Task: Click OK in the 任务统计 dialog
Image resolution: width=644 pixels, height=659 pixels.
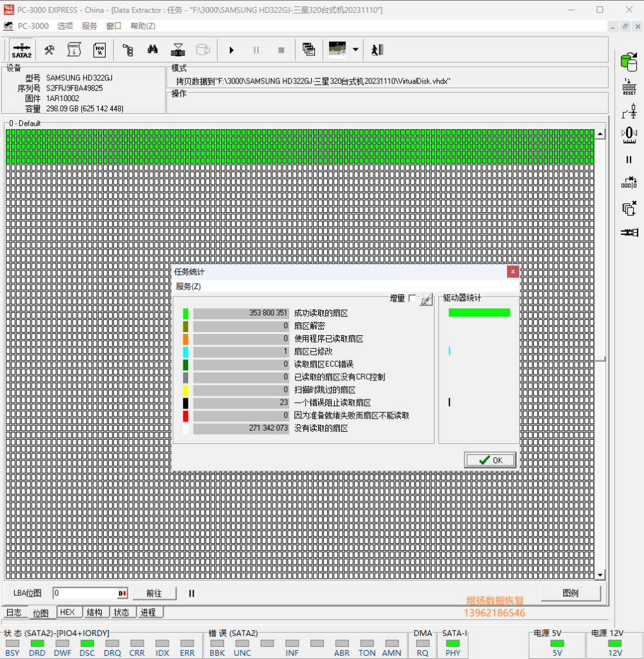Action: [x=491, y=460]
